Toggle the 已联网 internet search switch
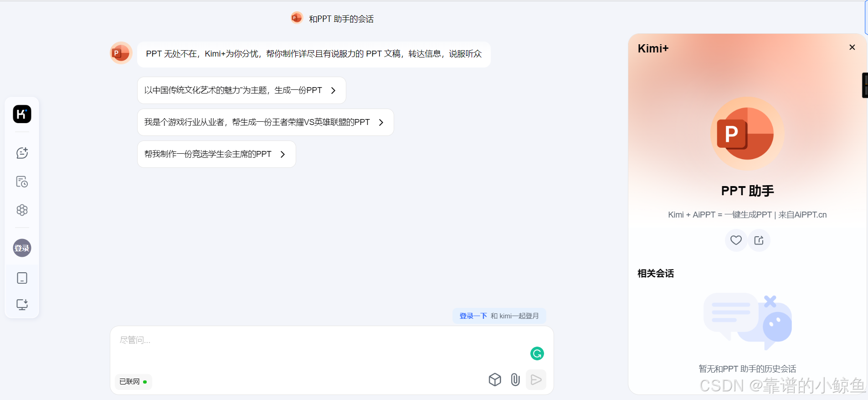Viewport: 868px width, 400px height. pos(133,382)
